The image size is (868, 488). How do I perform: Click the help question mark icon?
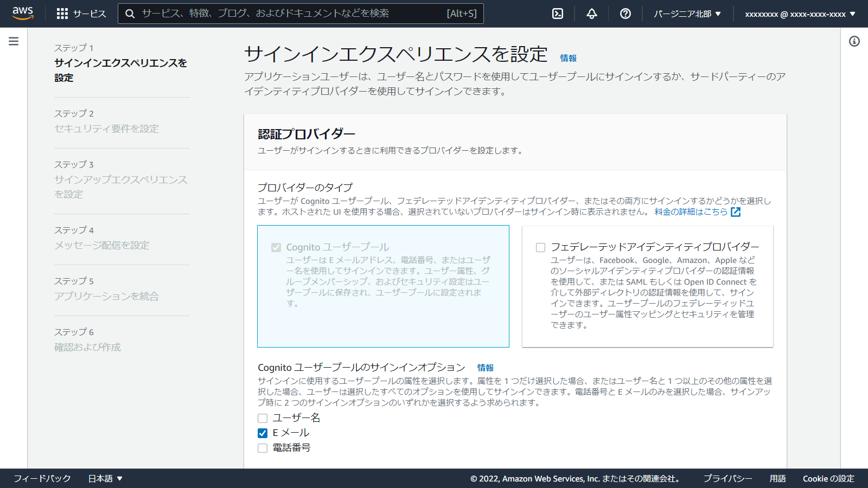coord(625,14)
